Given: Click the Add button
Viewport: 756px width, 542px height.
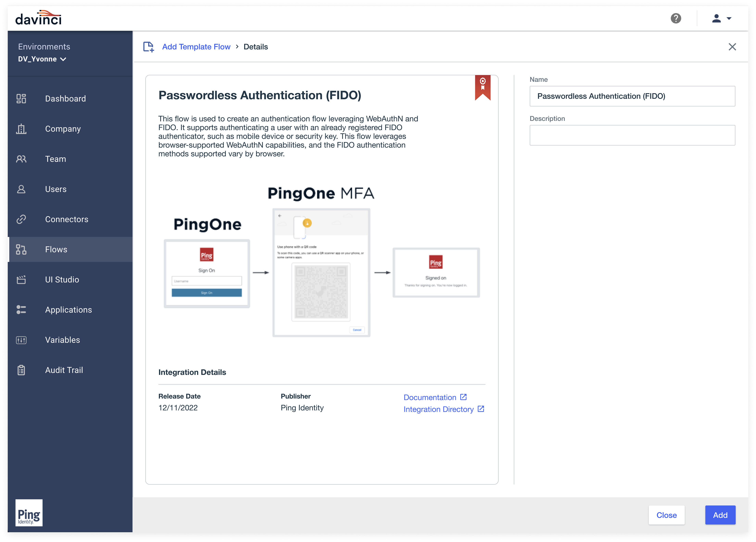Looking at the screenshot, I should (720, 515).
